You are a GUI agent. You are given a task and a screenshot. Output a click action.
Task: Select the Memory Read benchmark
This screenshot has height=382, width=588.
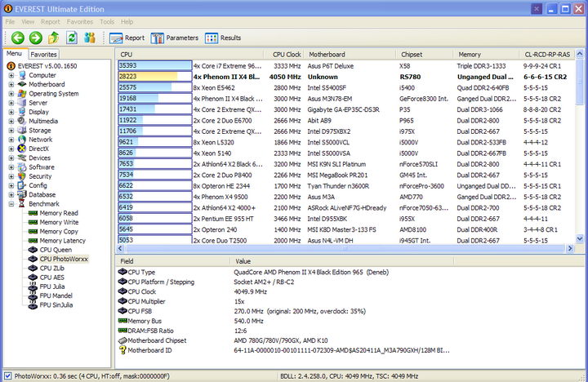coord(59,213)
